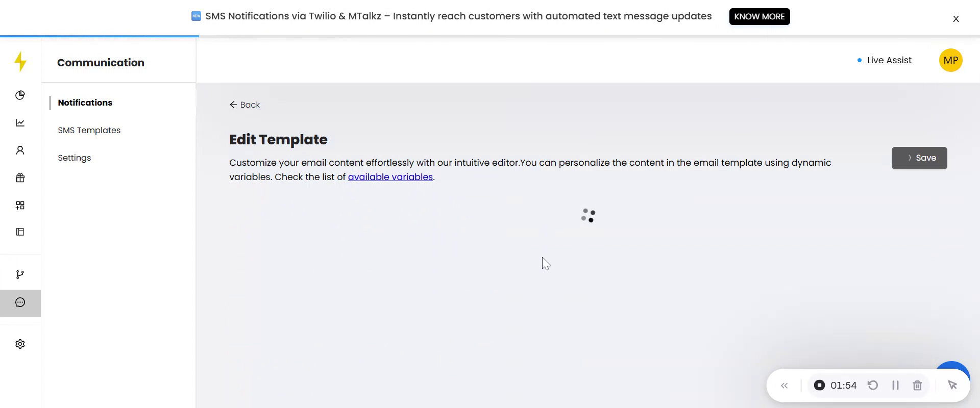Viewport: 980px width, 408px height.
Task: Click the yellow lightning bolt logo
Action: (20, 62)
